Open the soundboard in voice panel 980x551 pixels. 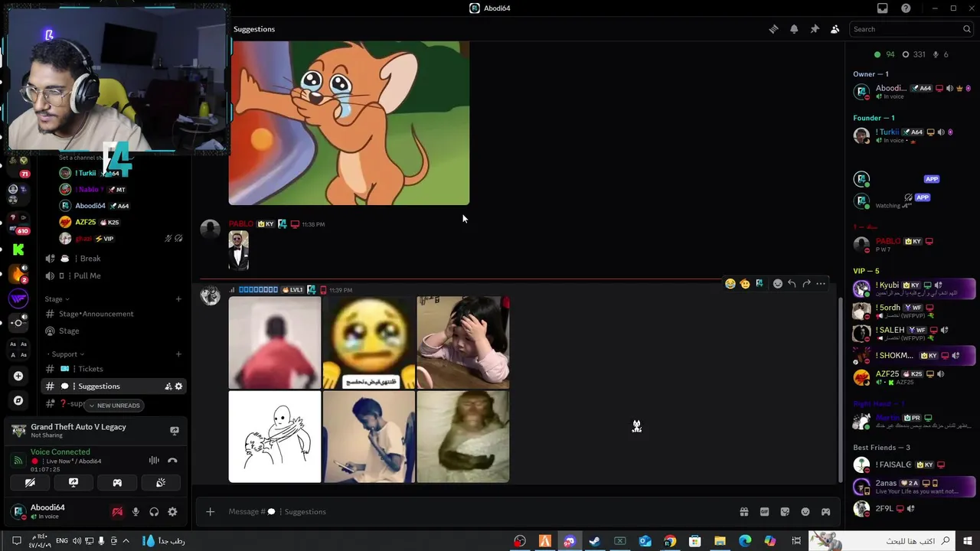point(161,483)
